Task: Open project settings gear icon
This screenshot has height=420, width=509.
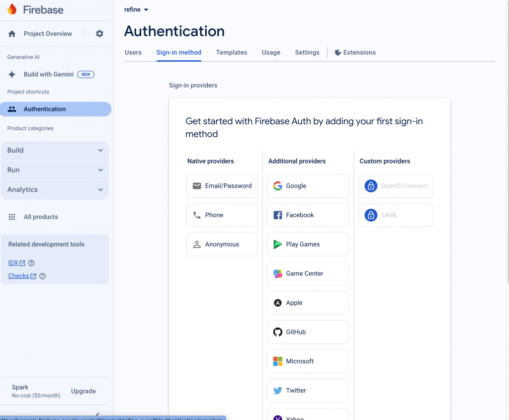Action: click(99, 33)
